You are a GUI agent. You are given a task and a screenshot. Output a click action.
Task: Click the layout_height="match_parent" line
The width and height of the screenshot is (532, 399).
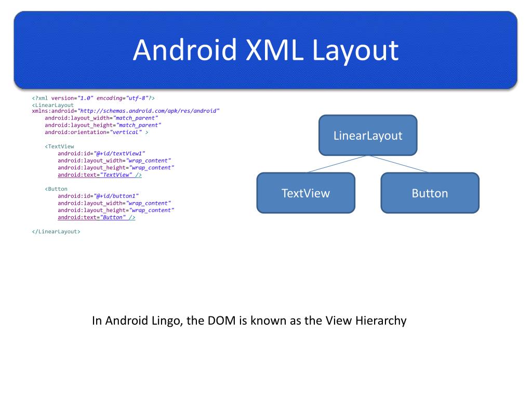tap(103, 125)
